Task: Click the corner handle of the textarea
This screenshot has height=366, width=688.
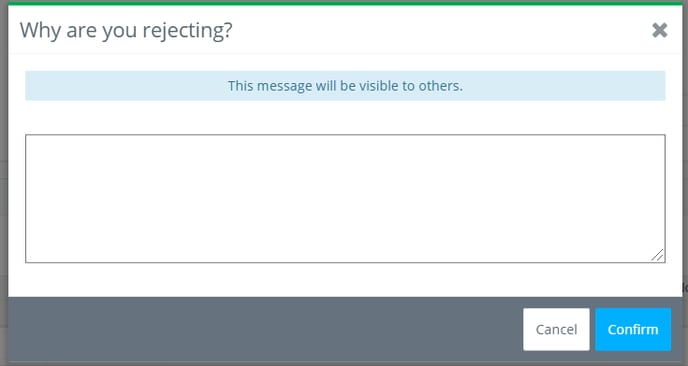Action: (657, 255)
